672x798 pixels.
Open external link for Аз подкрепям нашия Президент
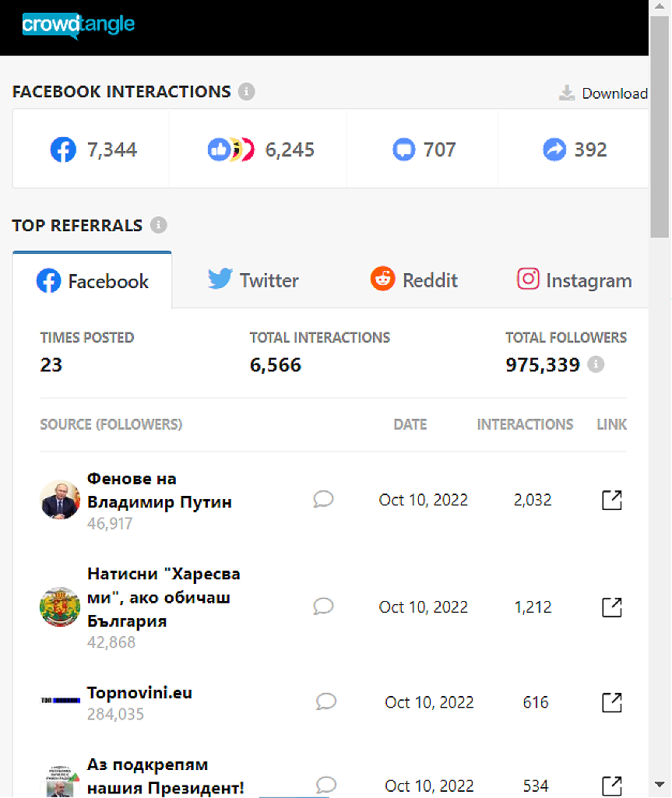click(612, 786)
